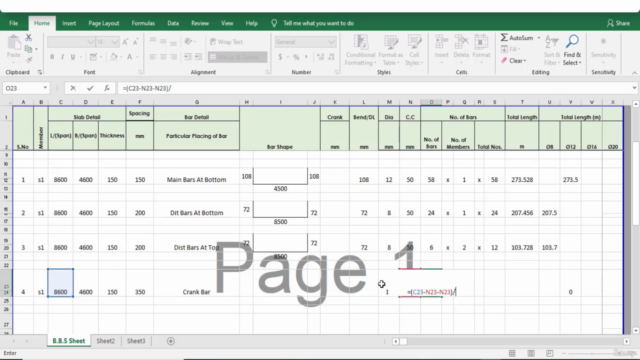Screen dimensions: 640x360
Task: Open Sort & Filter menu
Action: pos(551,50)
